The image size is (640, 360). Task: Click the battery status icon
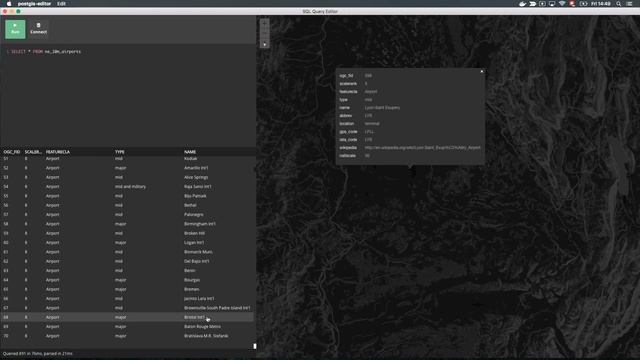tap(583, 4)
